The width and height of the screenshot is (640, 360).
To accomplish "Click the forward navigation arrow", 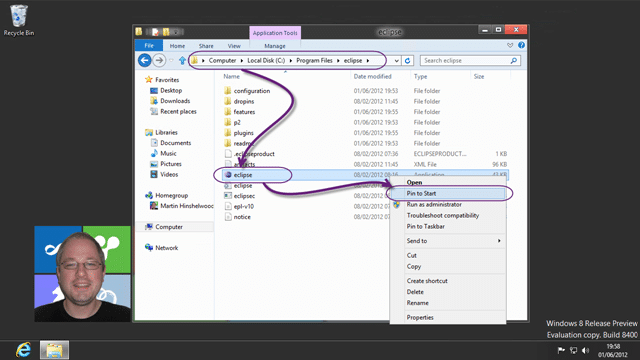I will (x=159, y=60).
